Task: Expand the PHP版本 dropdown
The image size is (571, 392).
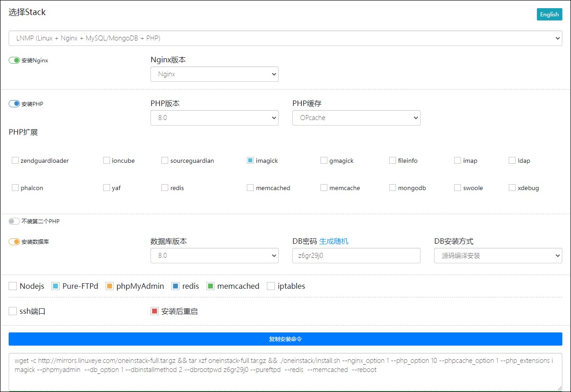Action: pyautogui.click(x=214, y=118)
